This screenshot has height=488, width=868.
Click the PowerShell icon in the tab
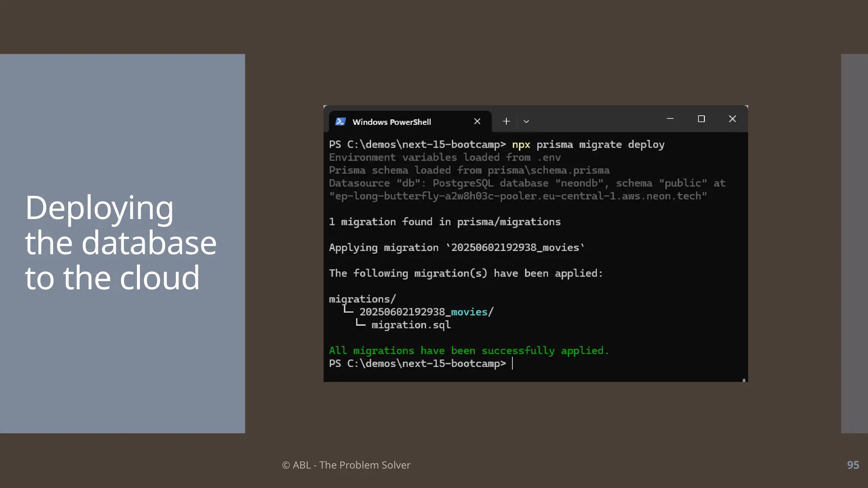click(340, 122)
